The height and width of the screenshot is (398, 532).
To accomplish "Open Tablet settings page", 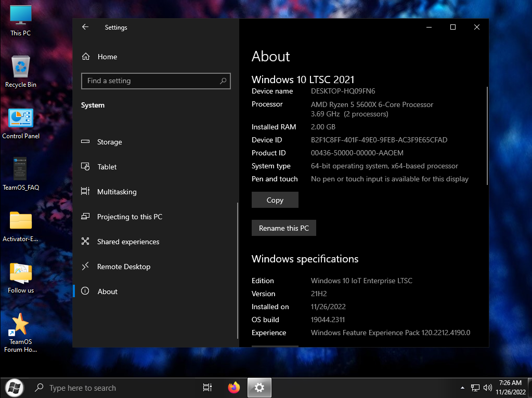I will point(107,167).
